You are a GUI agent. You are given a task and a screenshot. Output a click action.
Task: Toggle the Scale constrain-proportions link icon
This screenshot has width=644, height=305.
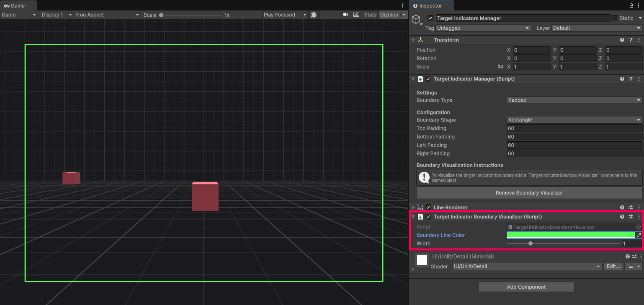tap(500, 67)
